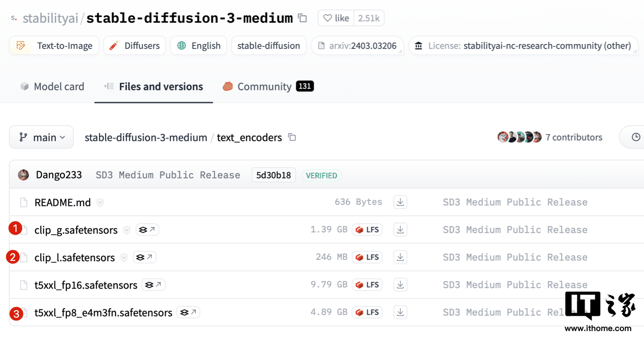Download the README.md file
The width and height of the screenshot is (644, 340).
[x=400, y=202]
